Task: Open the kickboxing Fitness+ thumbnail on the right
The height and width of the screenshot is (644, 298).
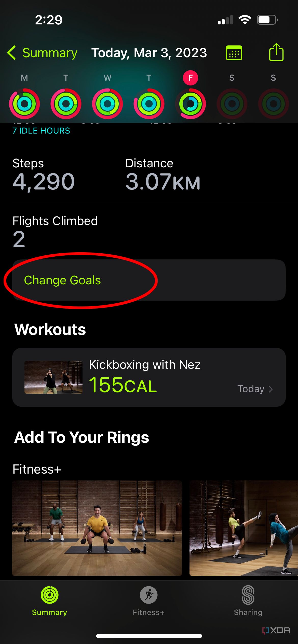Action: pos(243,530)
